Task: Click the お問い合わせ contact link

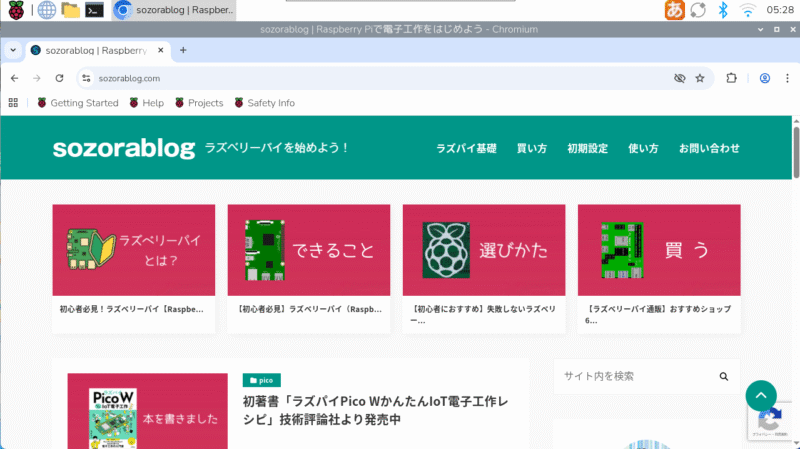Action: [709, 148]
